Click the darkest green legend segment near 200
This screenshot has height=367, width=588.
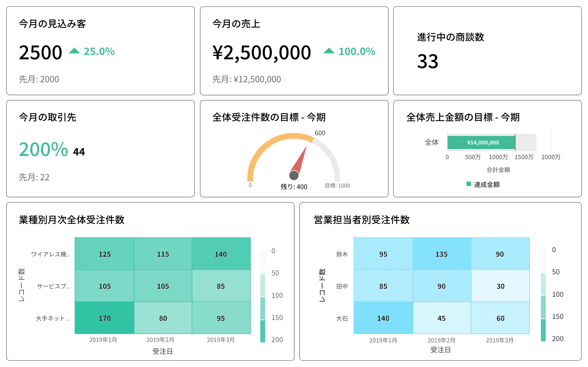pyautogui.click(x=263, y=331)
